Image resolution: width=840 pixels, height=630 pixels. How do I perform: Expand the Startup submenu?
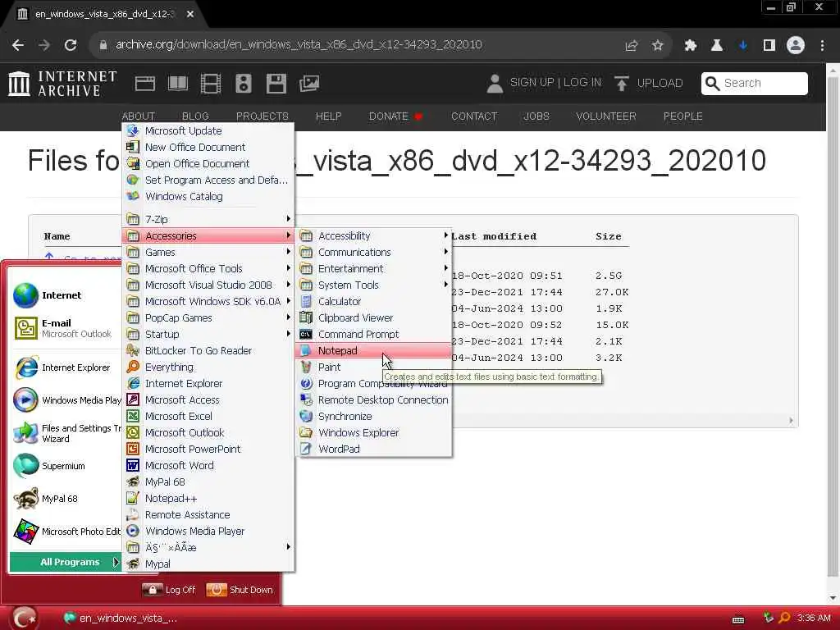209,335
